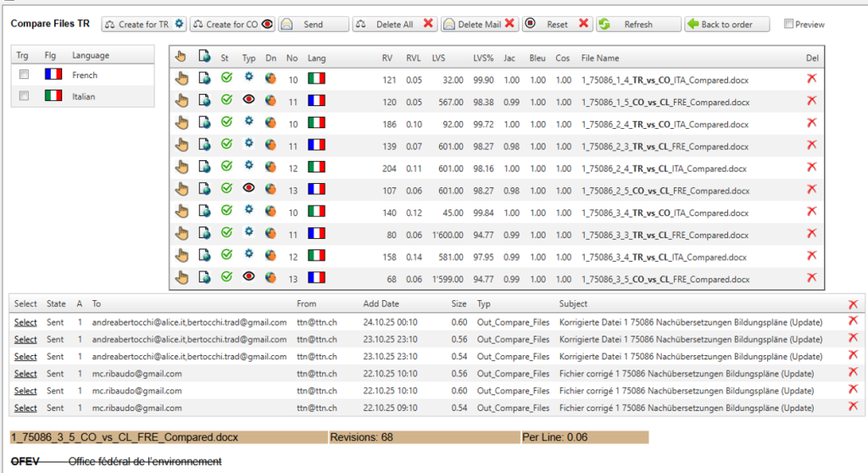Image resolution: width=868 pixels, height=473 pixels.
Task: Click the gear type icon for 1_75086_3_3_TR_vs_CL_FRE_Compared.docx
Action: (x=248, y=233)
